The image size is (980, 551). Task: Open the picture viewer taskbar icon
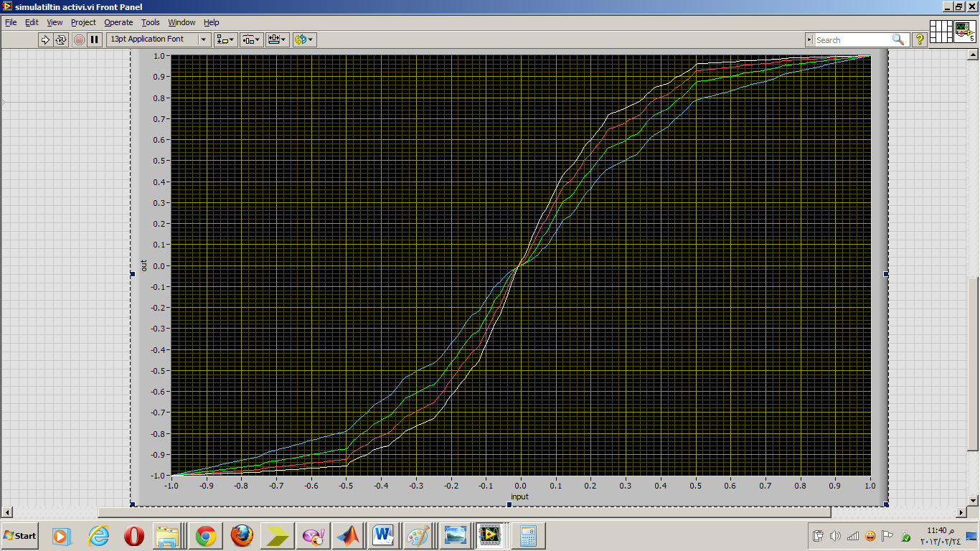(455, 536)
